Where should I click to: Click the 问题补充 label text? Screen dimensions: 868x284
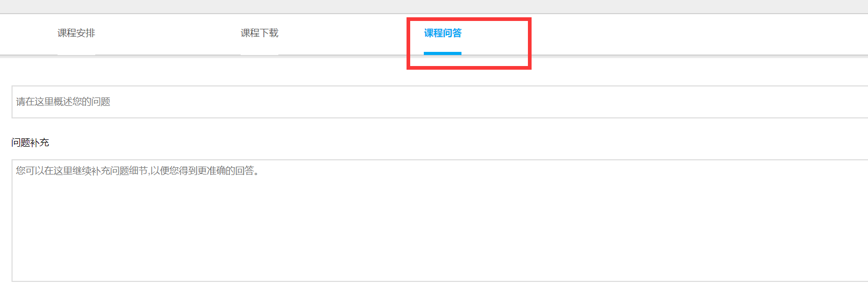(x=30, y=143)
